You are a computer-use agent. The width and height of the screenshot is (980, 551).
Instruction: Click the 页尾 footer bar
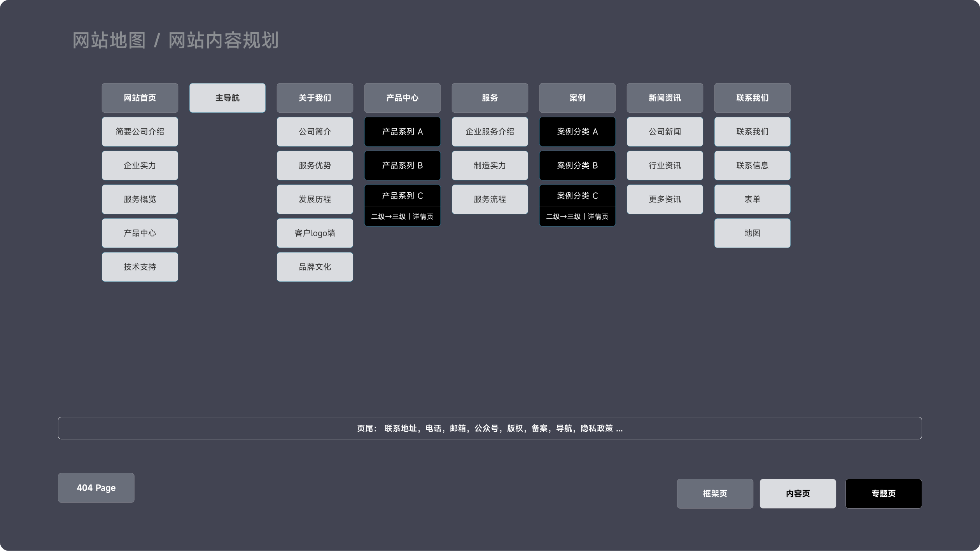(x=490, y=428)
